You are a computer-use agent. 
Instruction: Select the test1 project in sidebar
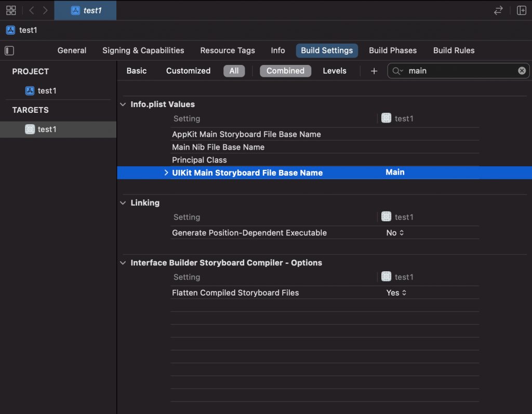click(41, 90)
